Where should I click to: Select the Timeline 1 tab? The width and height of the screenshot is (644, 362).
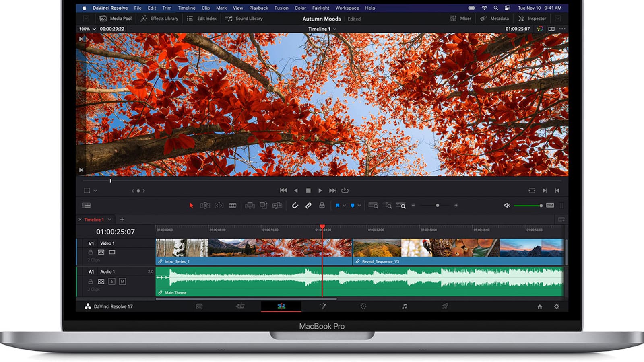coord(94,220)
